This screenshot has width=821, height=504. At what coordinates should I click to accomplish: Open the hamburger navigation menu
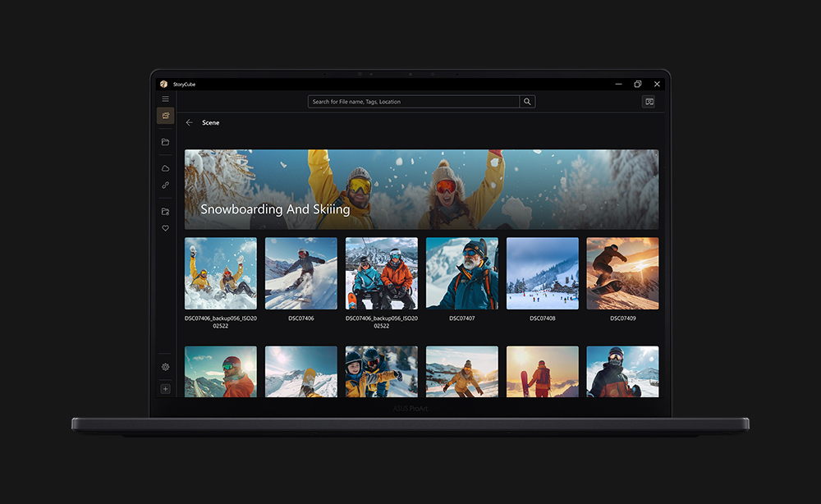click(x=165, y=99)
